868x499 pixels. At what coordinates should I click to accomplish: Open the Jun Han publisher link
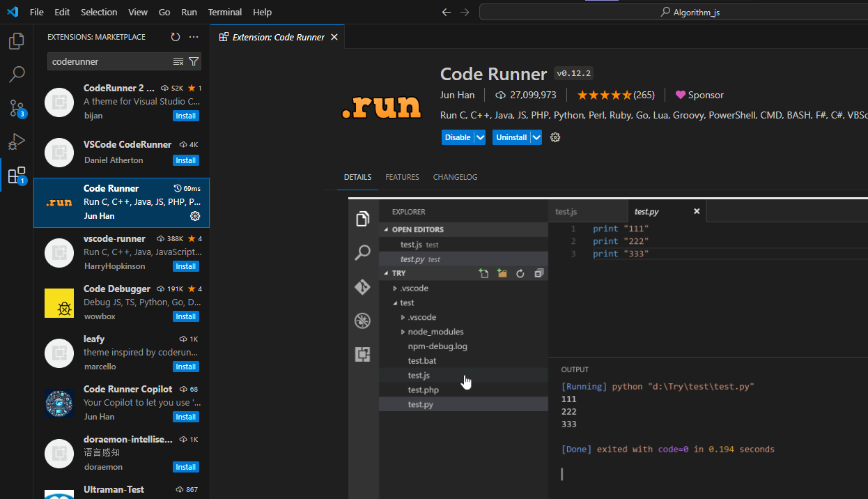click(458, 95)
